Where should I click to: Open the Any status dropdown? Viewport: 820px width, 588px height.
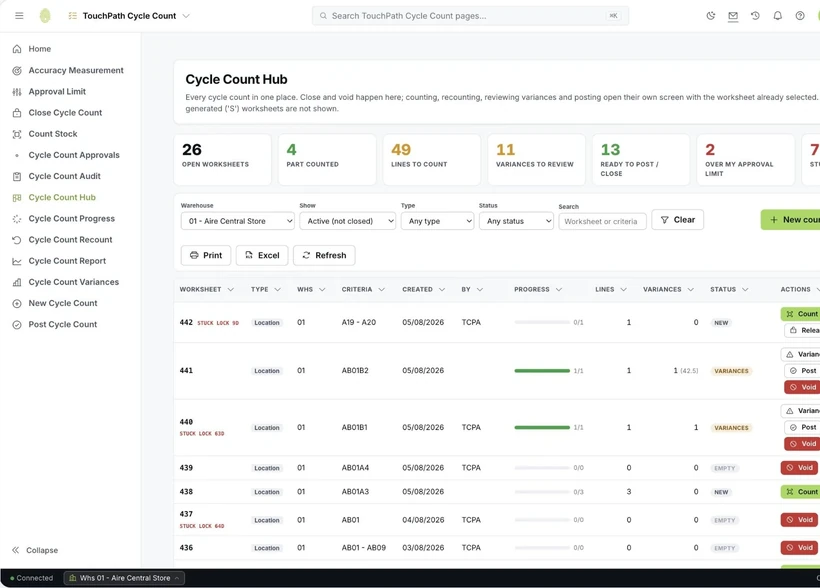[516, 221]
